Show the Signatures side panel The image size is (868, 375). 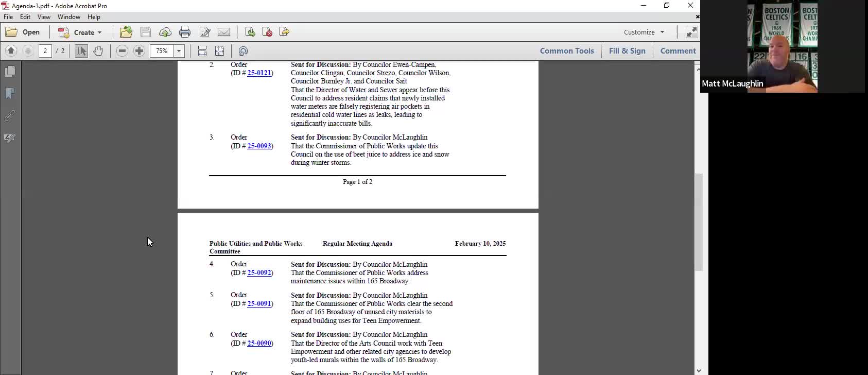(10, 138)
